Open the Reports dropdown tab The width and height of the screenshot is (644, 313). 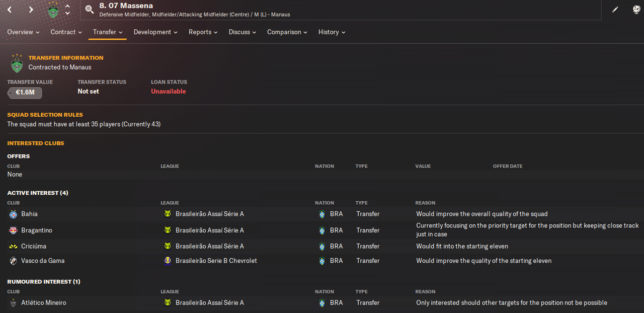click(203, 32)
